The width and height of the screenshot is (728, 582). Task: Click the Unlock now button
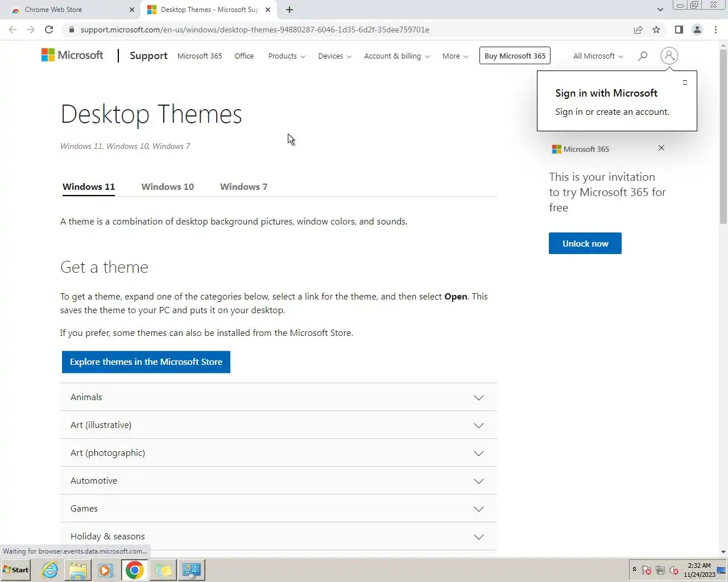point(585,243)
